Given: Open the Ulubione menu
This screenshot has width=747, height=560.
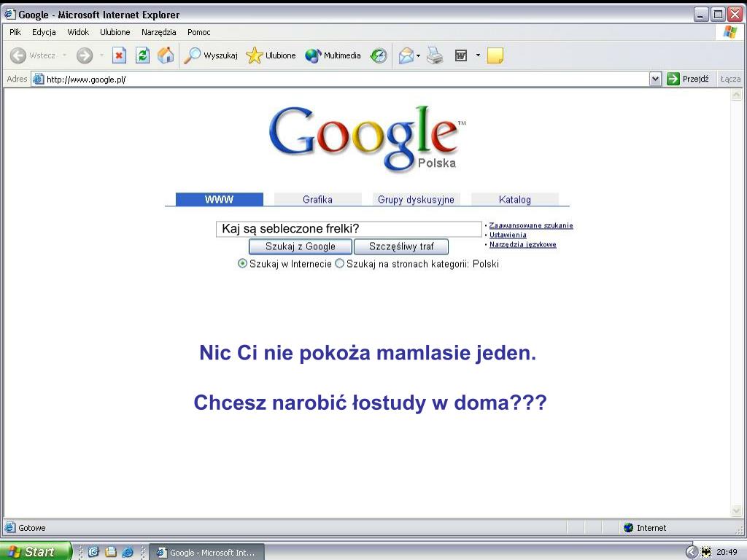Looking at the screenshot, I should click(x=115, y=32).
